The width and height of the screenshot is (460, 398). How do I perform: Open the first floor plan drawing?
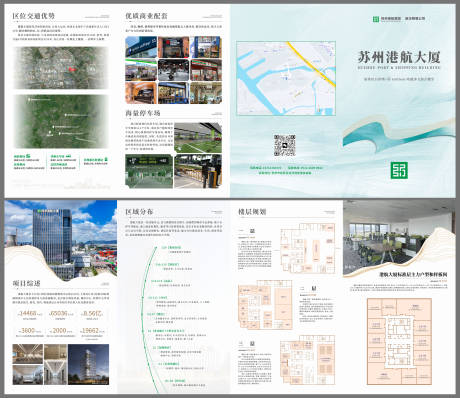(x=307, y=248)
